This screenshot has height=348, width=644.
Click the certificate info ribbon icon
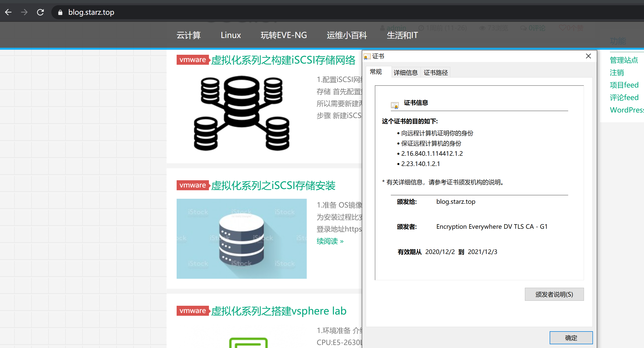(395, 106)
